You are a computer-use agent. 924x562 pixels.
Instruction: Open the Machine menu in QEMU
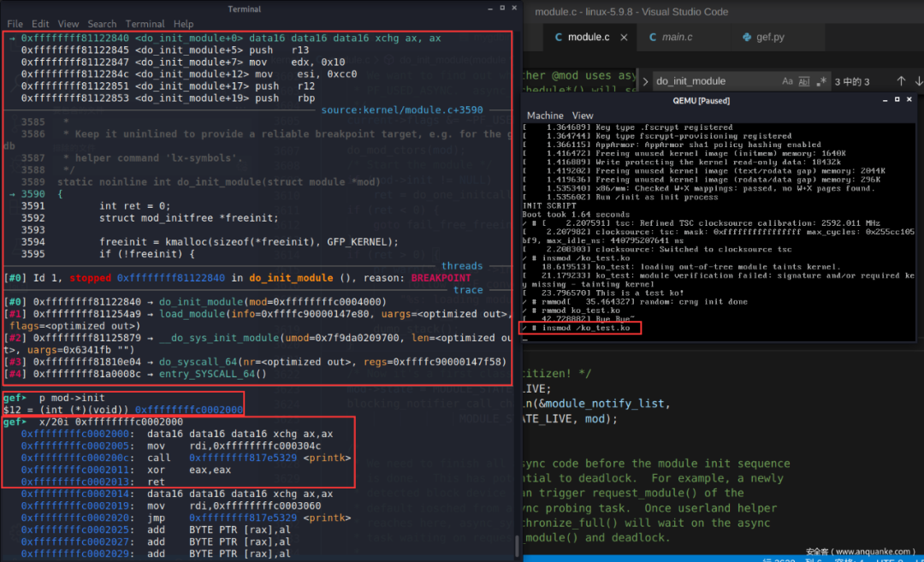click(544, 115)
